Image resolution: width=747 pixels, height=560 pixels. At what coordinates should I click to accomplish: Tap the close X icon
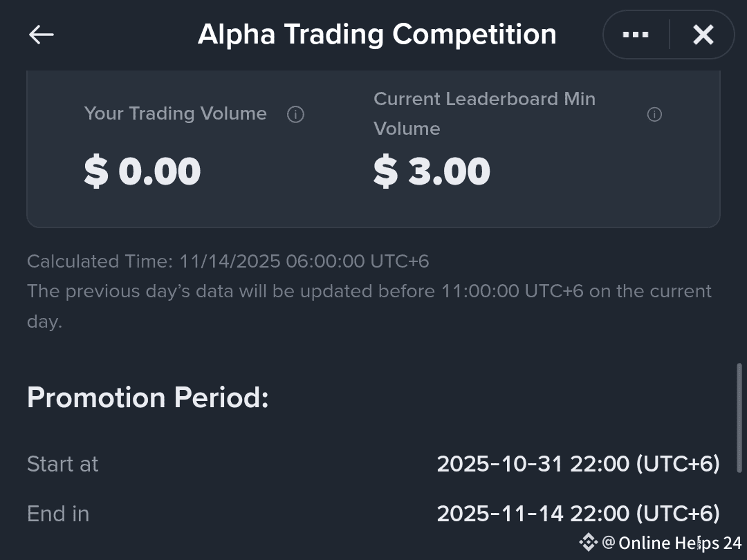[703, 34]
